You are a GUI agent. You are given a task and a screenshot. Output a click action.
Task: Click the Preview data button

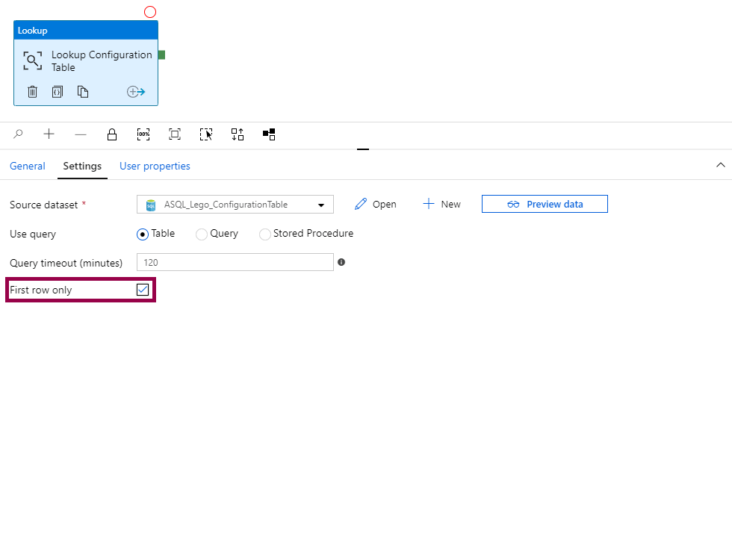[545, 204]
